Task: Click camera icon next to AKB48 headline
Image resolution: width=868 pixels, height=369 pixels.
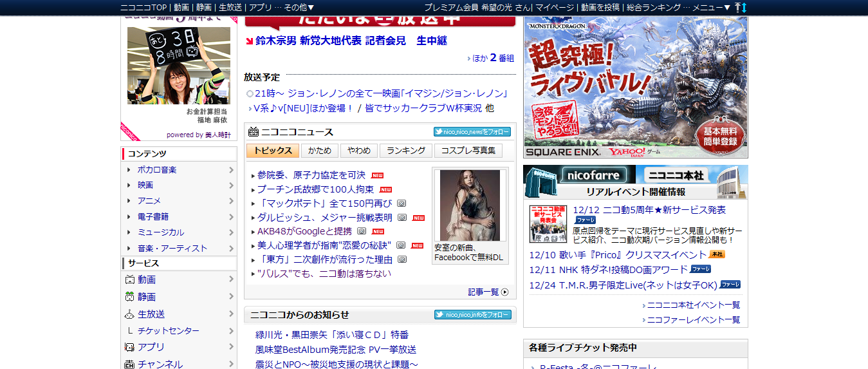Action: 362,231
